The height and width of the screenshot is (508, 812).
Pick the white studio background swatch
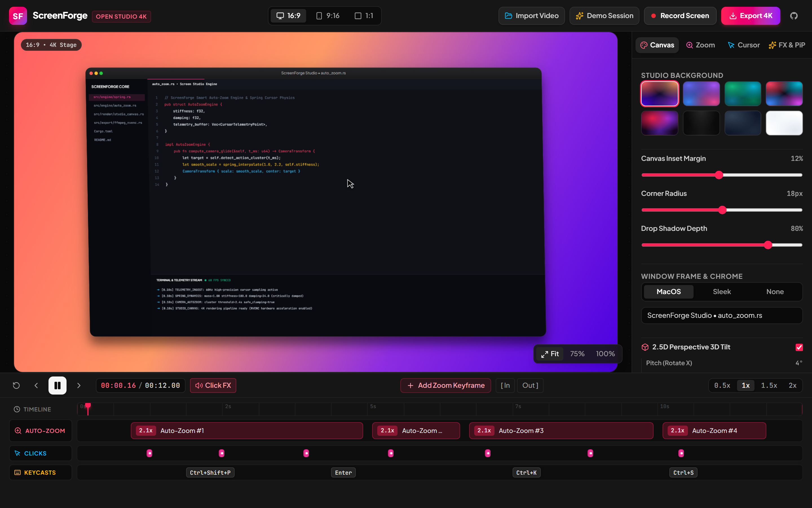click(784, 123)
